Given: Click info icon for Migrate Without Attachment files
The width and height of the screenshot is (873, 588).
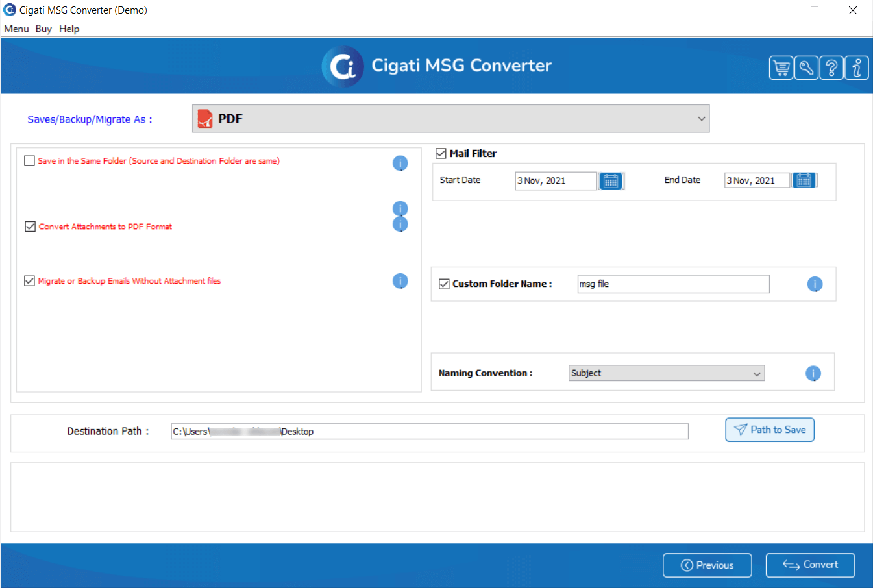Looking at the screenshot, I should [x=400, y=280].
